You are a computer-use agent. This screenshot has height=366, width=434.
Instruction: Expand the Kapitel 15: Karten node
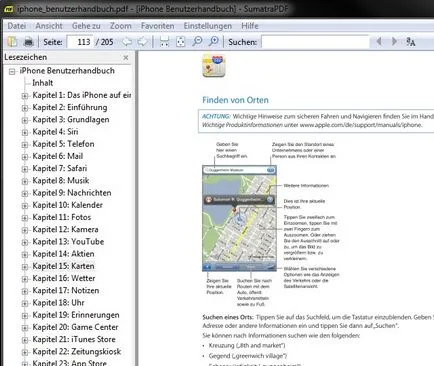(25, 267)
